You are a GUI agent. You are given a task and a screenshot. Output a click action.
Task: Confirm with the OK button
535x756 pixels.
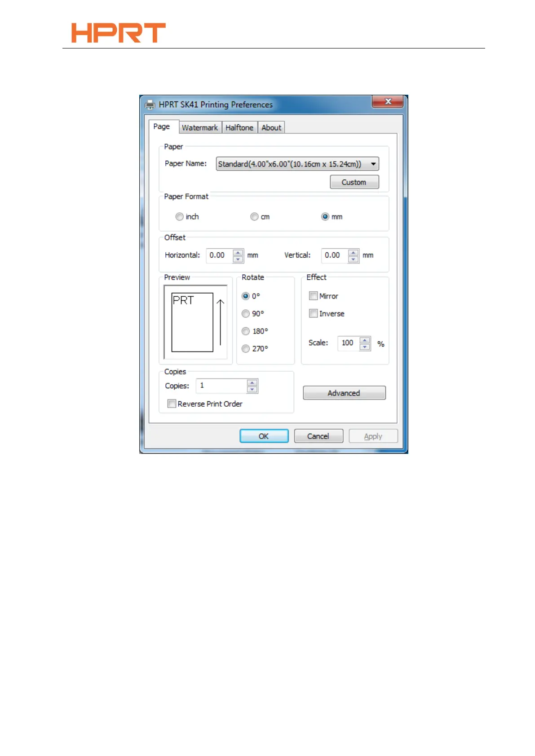tap(264, 436)
